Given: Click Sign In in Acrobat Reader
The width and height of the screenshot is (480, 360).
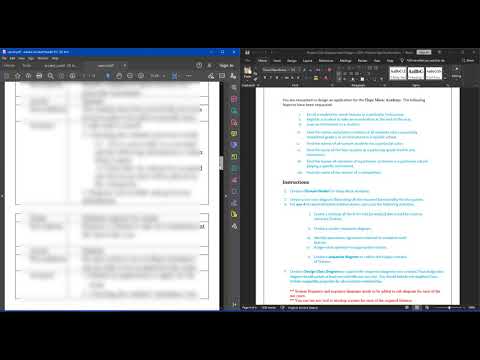Looking at the screenshot, I should click(227, 66).
